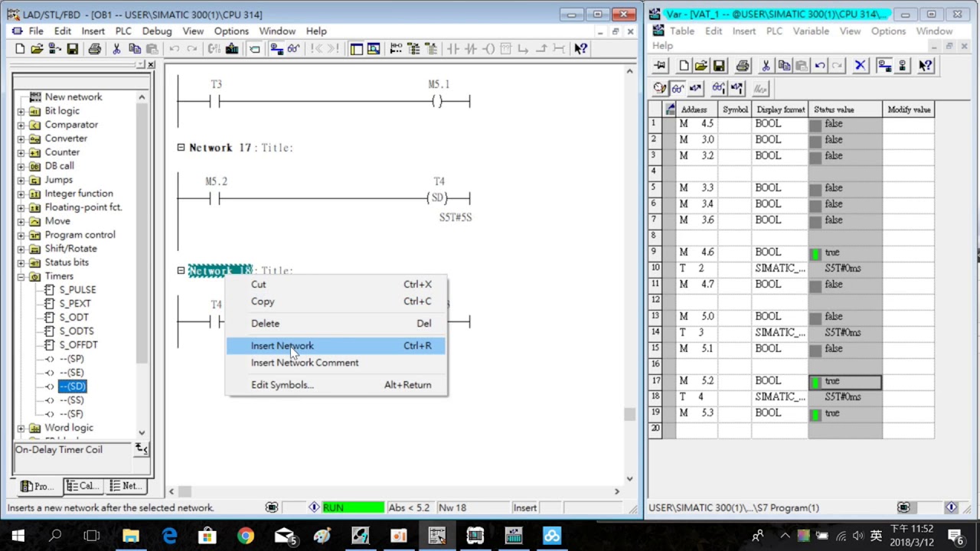Undo in the Var window toolbar
The height and width of the screenshot is (551, 980).
pyautogui.click(x=820, y=66)
